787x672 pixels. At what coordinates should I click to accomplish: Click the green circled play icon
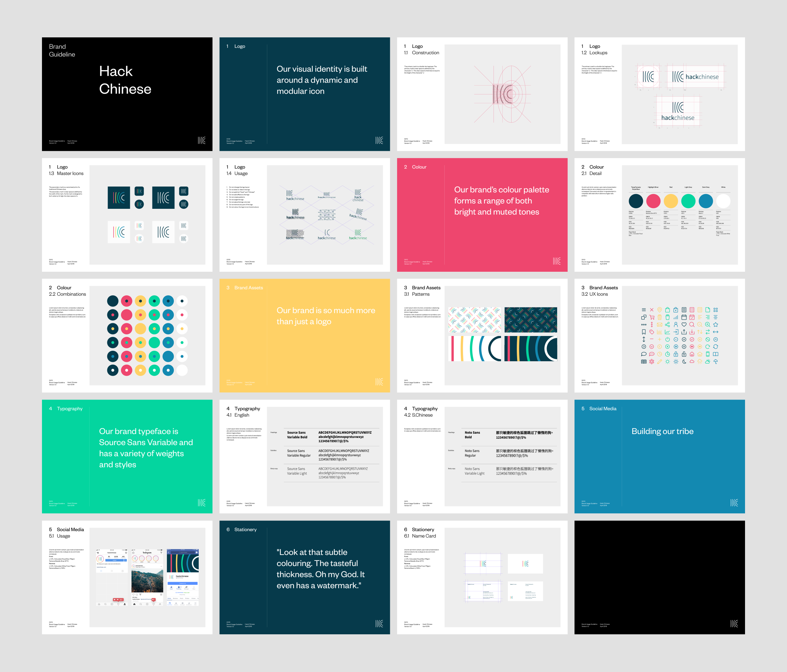tap(668, 346)
